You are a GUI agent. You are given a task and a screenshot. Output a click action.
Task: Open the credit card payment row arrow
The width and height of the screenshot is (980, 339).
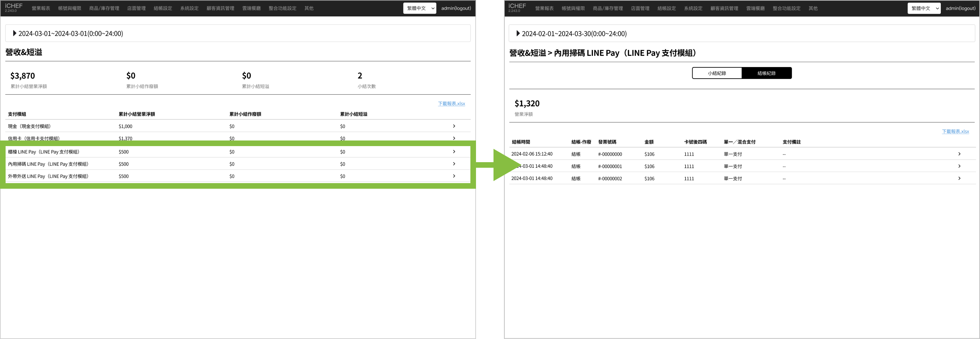click(x=454, y=138)
